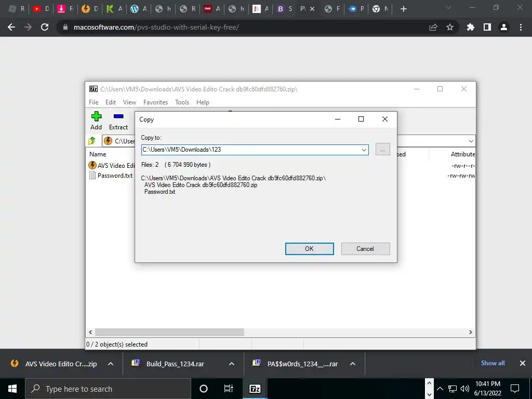The width and height of the screenshot is (532, 399).
Task: Open the Build_Pass_1234.rar download
Action: 175,364
